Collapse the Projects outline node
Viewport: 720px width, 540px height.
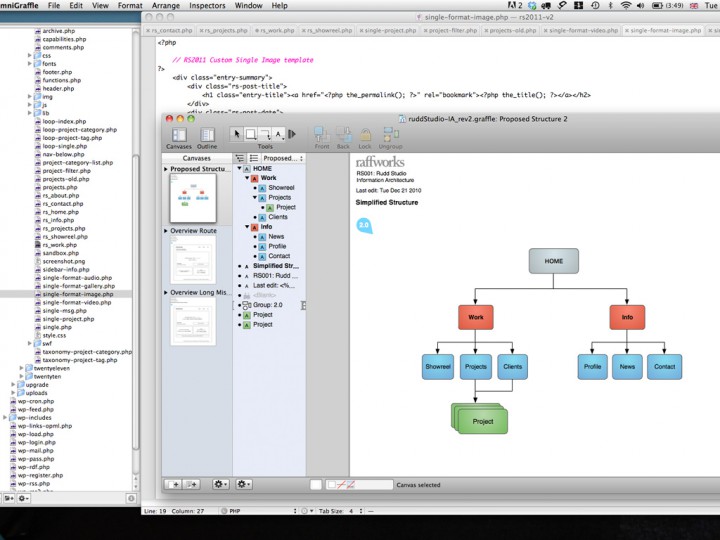[255, 197]
